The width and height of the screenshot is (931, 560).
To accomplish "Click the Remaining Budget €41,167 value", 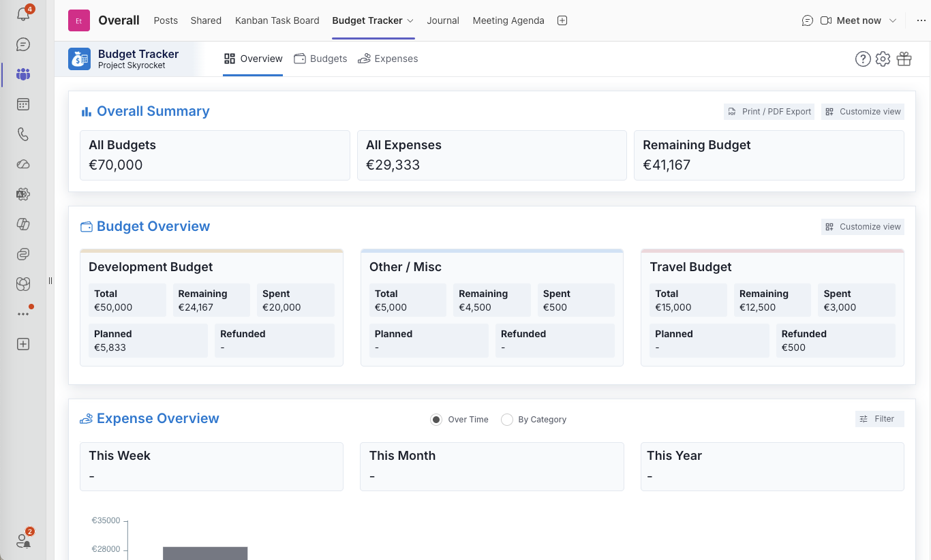I will tap(667, 165).
